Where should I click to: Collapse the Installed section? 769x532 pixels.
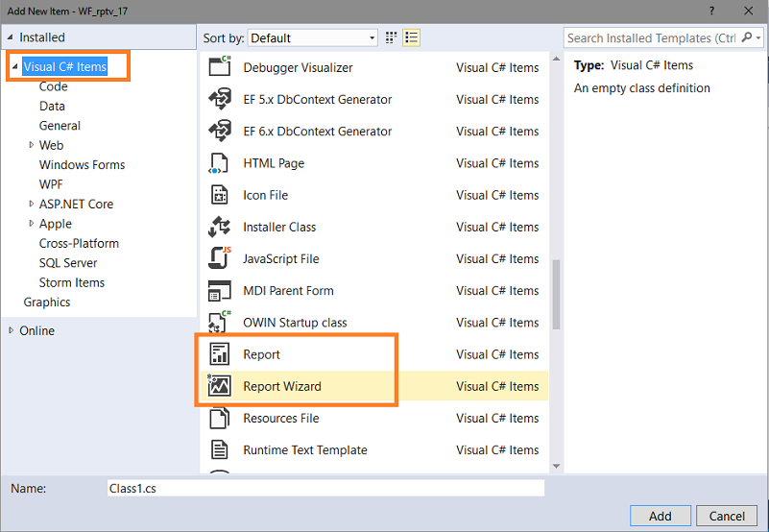click(x=11, y=37)
